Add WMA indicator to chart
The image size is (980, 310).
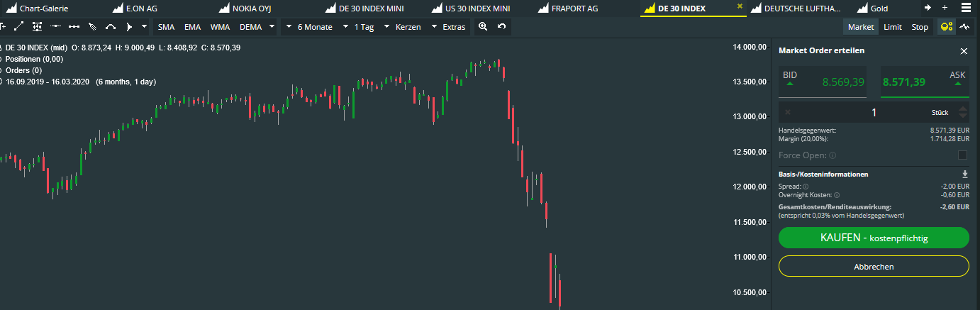220,27
